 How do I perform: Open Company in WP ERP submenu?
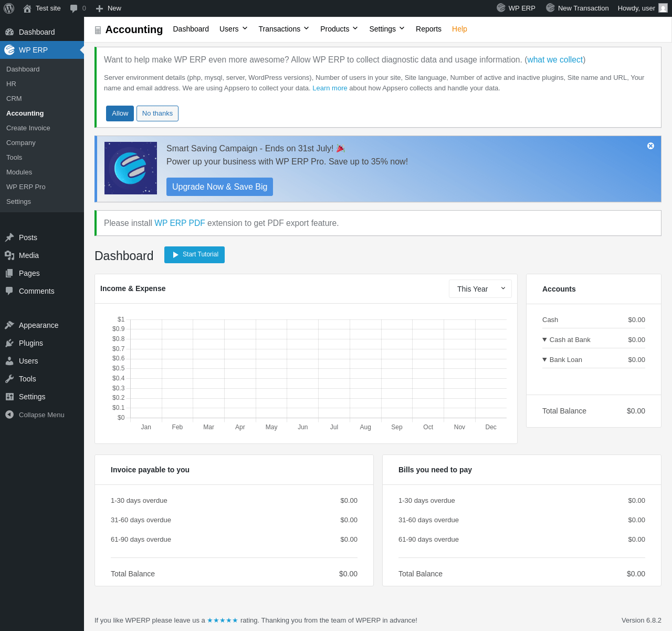tap(21, 142)
